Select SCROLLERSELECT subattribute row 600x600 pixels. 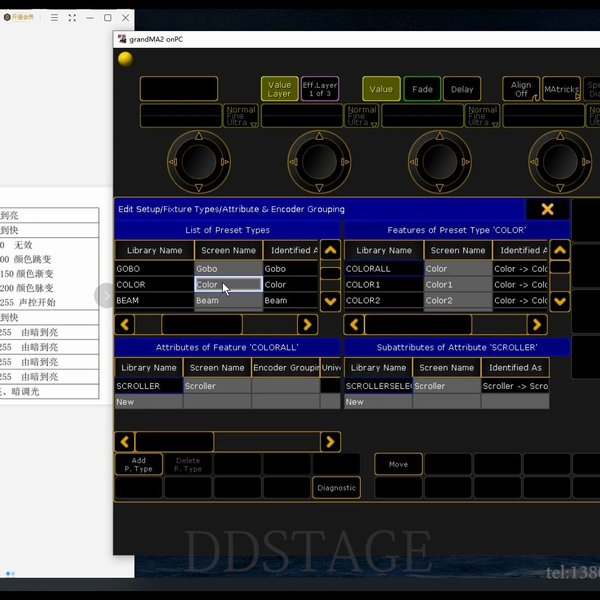378,386
